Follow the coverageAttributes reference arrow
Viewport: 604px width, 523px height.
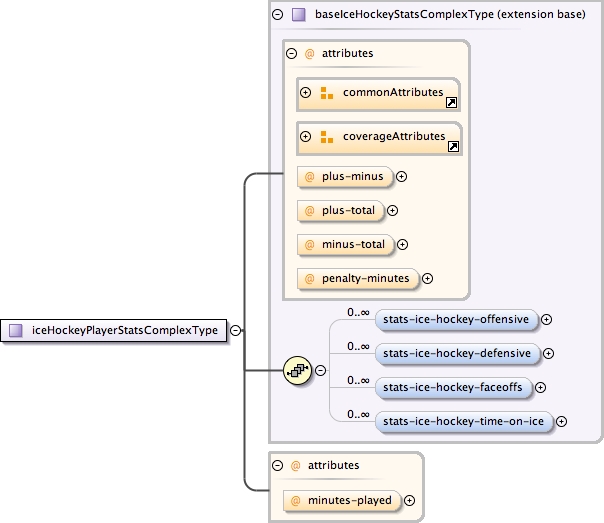[x=453, y=146]
